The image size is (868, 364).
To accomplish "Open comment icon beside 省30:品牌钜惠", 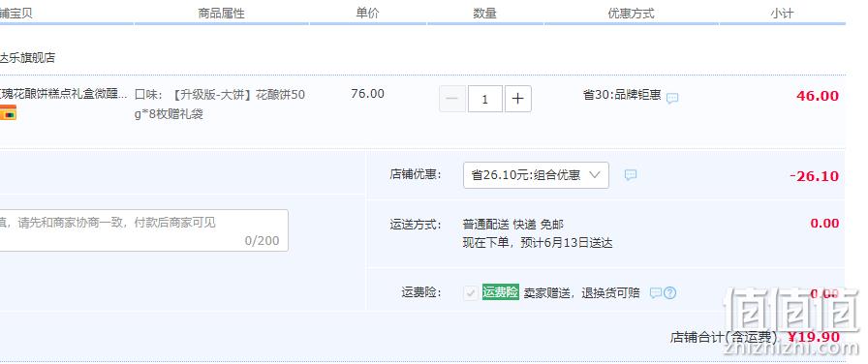I will tap(672, 99).
